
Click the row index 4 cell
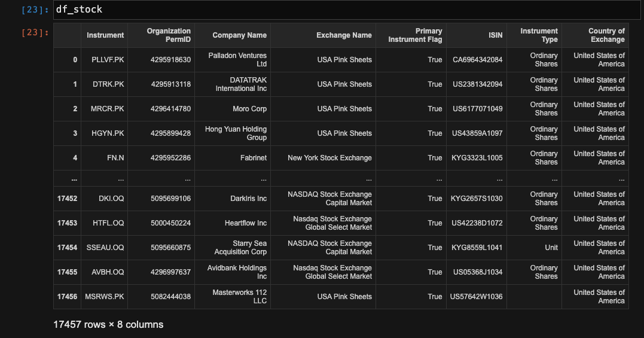(x=75, y=158)
